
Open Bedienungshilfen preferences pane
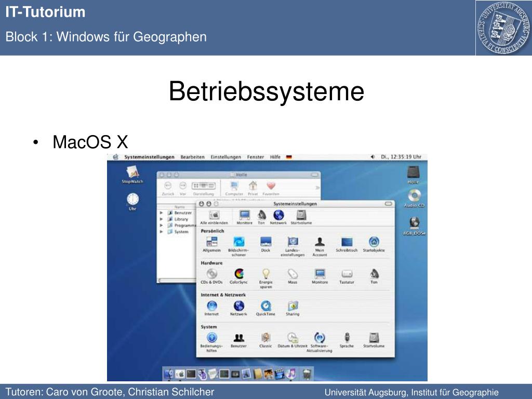point(212,342)
